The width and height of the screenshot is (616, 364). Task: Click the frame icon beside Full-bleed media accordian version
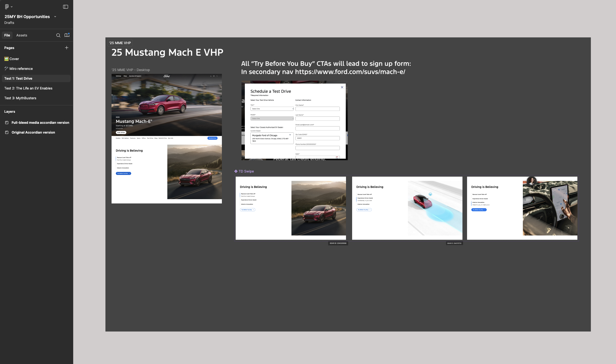pos(7,123)
